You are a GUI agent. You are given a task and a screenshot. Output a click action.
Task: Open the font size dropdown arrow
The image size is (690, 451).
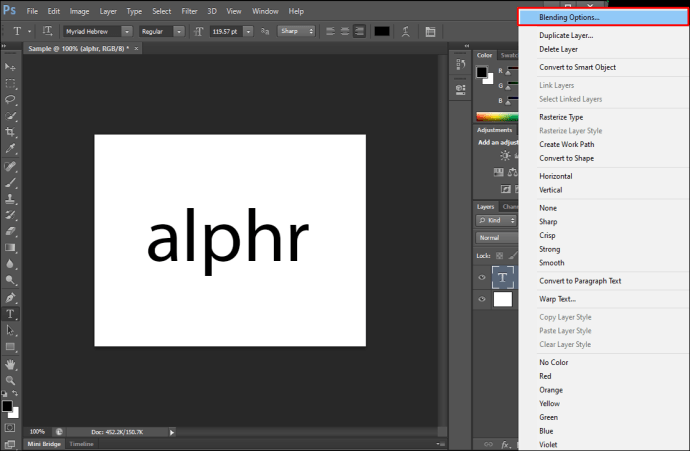tap(248, 31)
